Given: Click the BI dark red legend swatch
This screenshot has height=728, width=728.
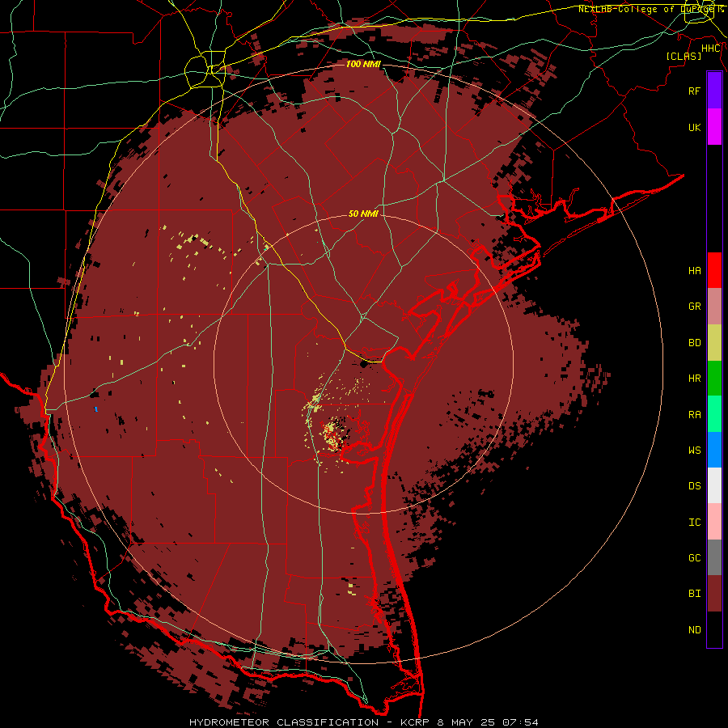Looking at the screenshot, I should point(714,594).
